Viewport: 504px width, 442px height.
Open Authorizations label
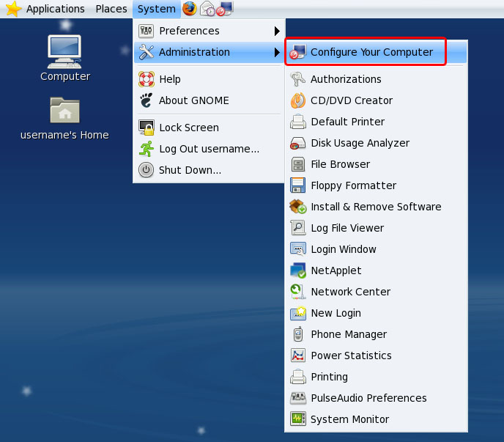click(346, 79)
